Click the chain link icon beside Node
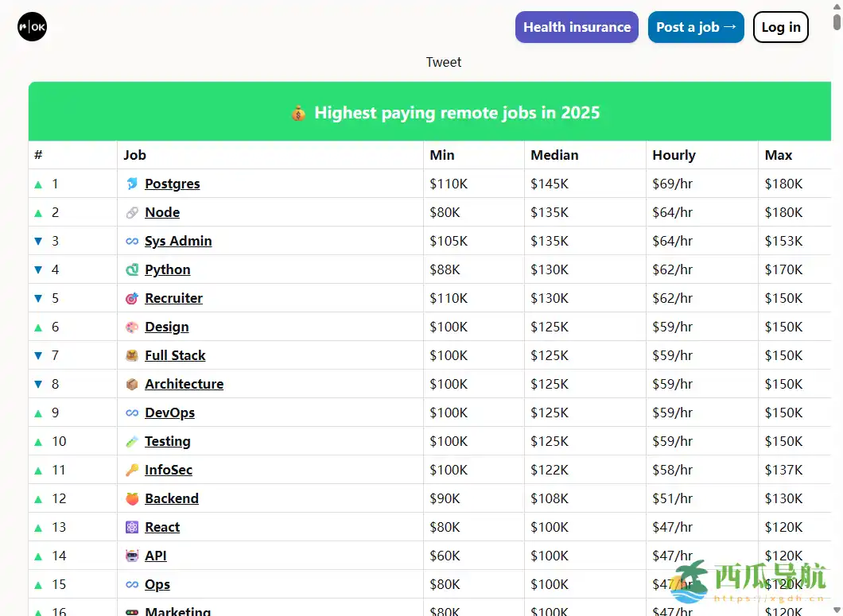Image resolution: width=843 pixels, height=616 pixels. 131,212
